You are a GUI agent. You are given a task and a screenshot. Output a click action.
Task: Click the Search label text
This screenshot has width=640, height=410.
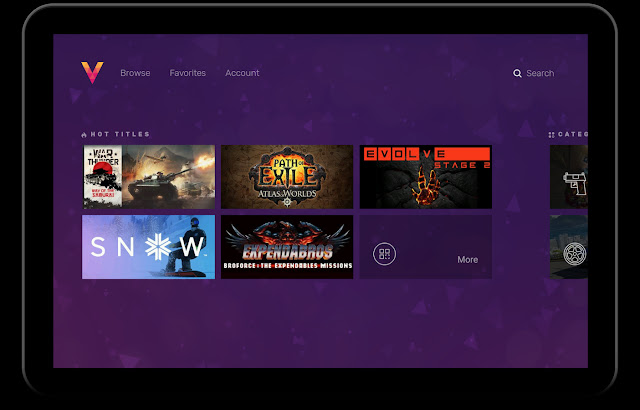pyautogui.click(x=540, y=73)
